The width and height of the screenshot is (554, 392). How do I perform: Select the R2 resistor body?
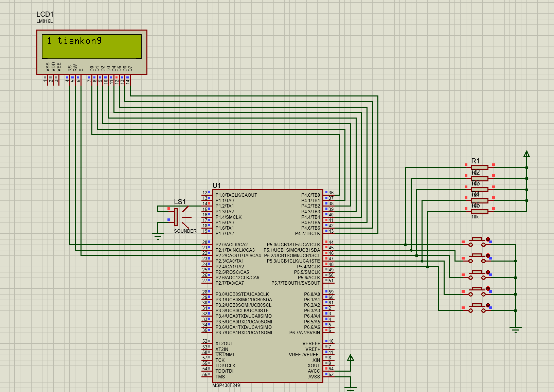coord(480,178)
